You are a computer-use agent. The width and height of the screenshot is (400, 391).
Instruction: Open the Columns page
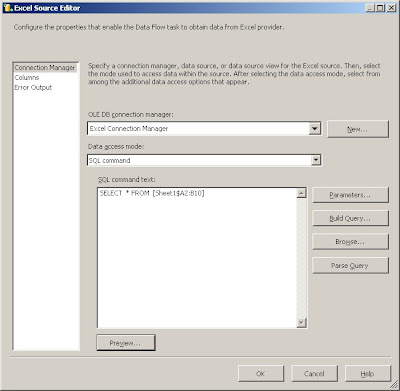click(x=27, y=78)
